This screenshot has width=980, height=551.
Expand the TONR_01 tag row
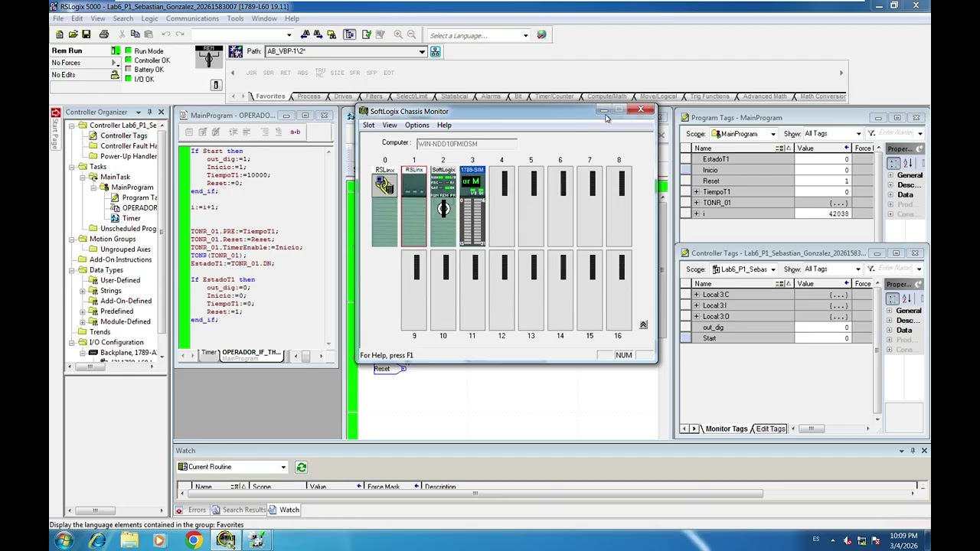[697, 203]
